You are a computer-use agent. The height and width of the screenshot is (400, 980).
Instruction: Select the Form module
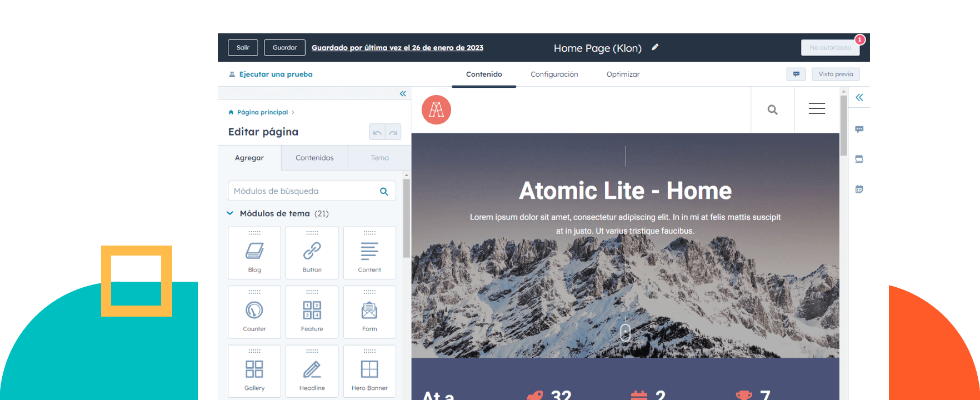(x=369, y=312)
